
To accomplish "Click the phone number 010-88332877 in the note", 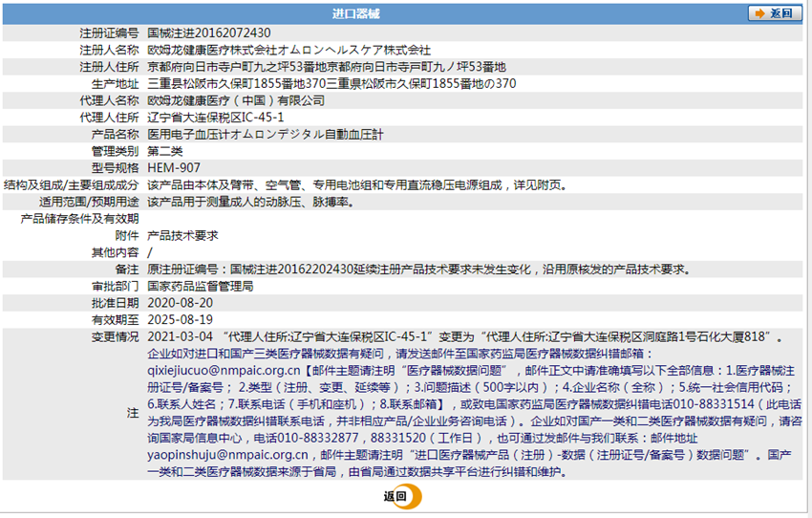I will [x=318, y=438].
